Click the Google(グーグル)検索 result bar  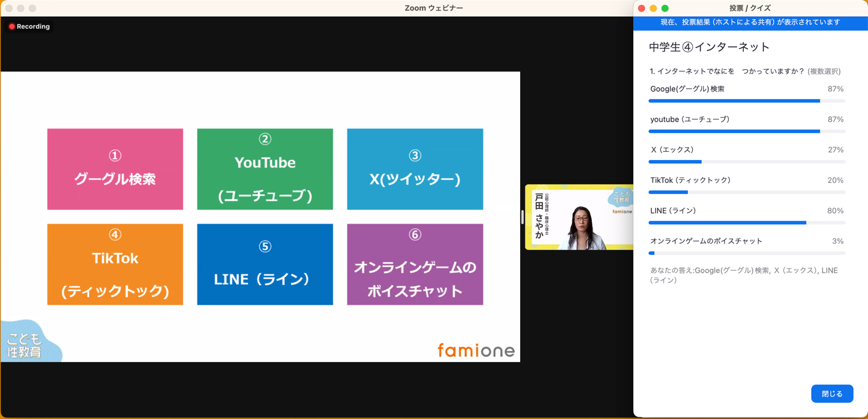pyautogui.click(x=747, y=101)
